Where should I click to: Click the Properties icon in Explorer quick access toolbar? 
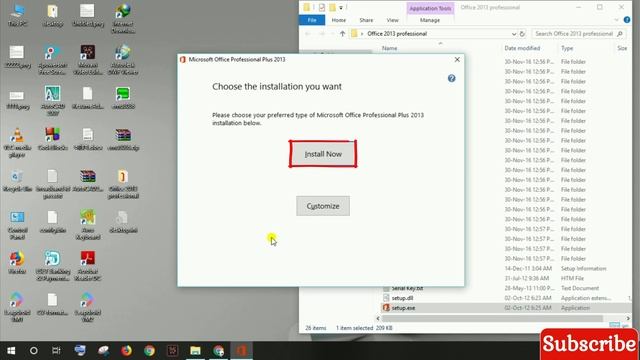pyautogui.click(x=322, y=7)
